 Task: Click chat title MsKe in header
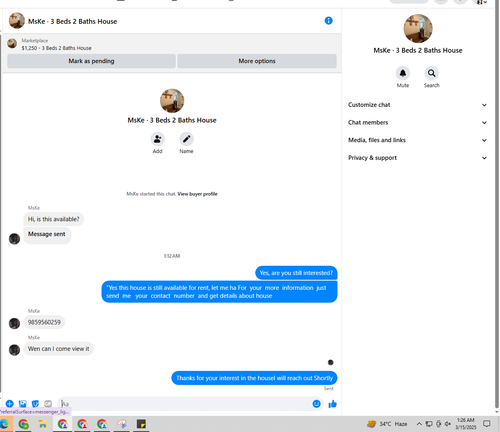coord(72,21)
